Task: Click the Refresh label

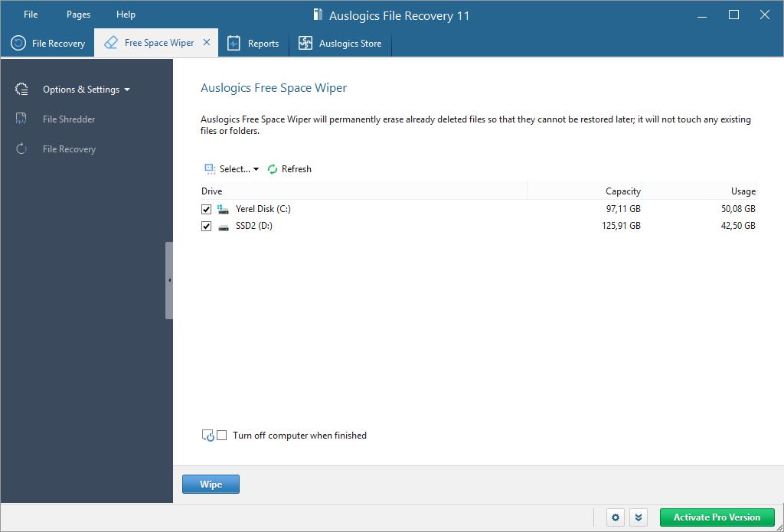Action: coord(296,169)
